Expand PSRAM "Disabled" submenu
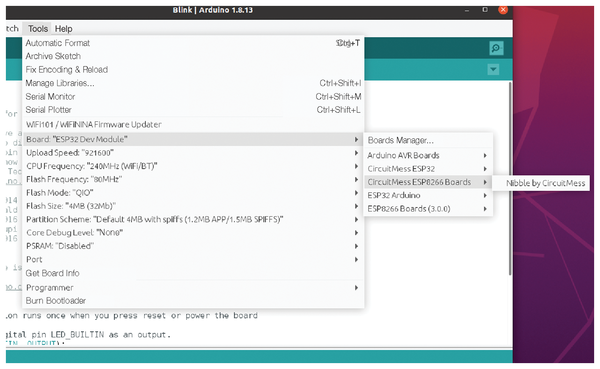The image size is (600, 369). (x=193, y=246)
